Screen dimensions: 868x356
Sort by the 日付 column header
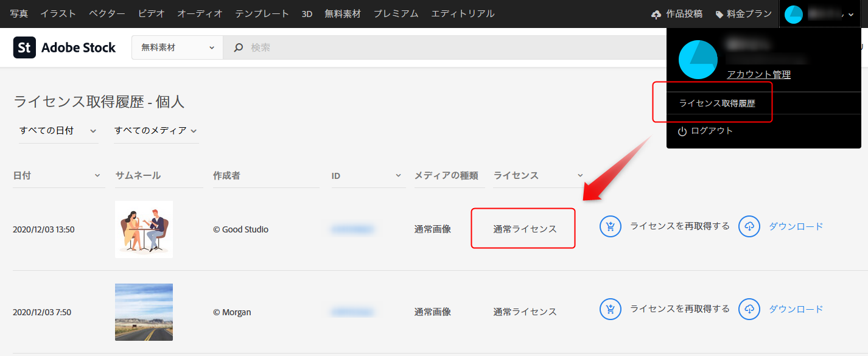click(59, 175)
